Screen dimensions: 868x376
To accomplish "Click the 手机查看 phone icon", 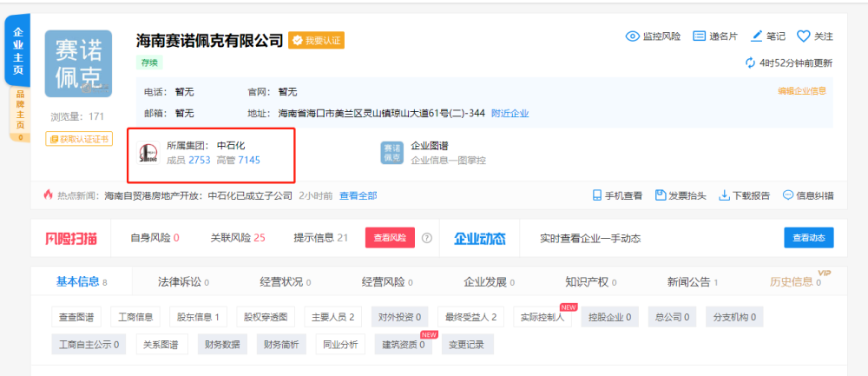I will click(597, 195).
